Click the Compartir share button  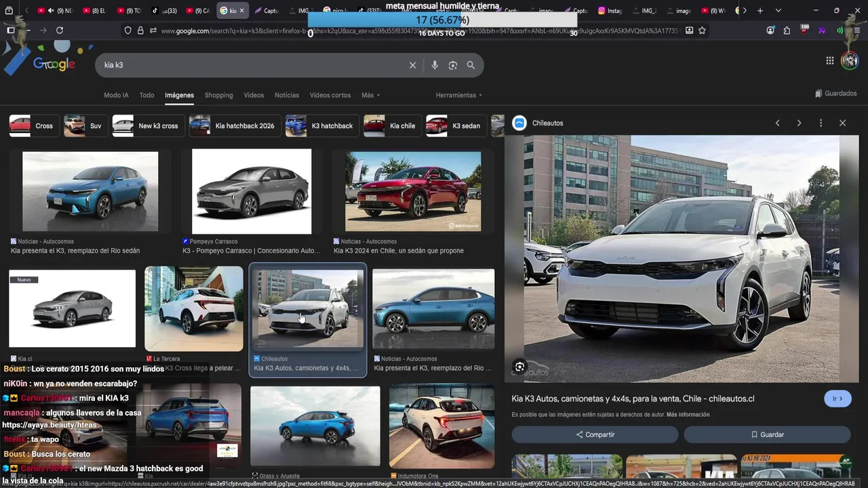coord(595,434)
